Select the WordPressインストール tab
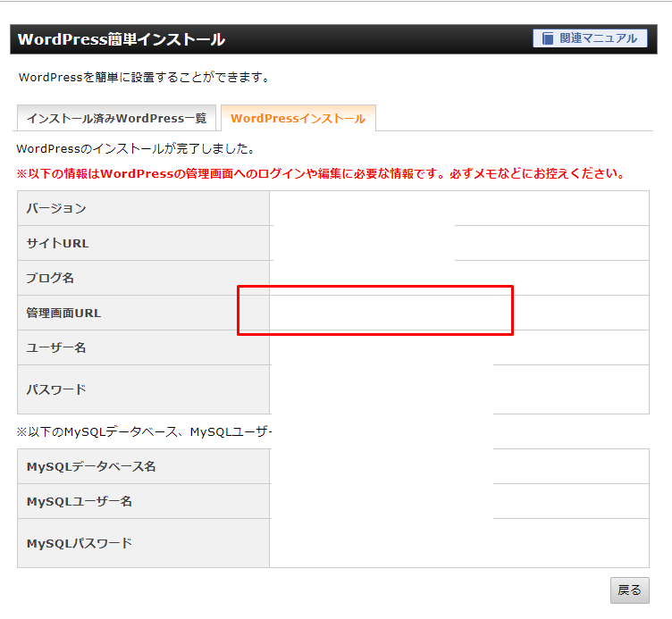The height and width of the screenshot is (619, 672). click(x=298, y=118)
